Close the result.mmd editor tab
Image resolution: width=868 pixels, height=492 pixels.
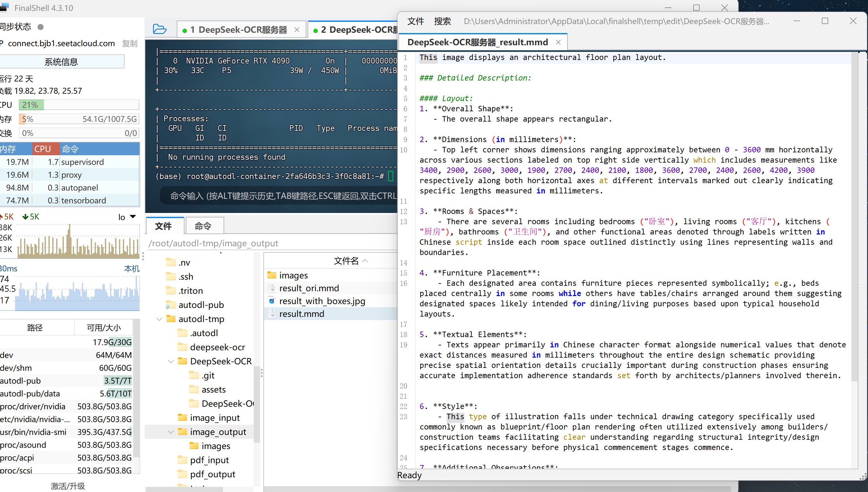[558, 42]
